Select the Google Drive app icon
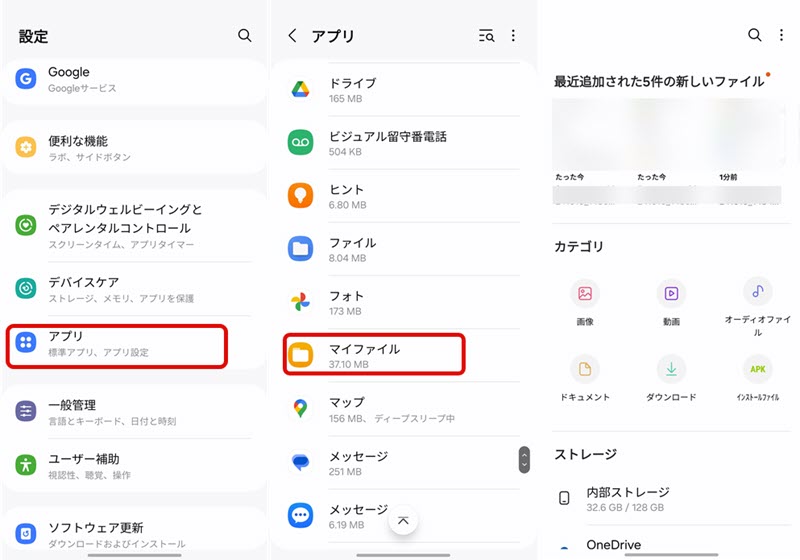The width and height of the screenshot is (800, 560). click(x=301, y=89)
